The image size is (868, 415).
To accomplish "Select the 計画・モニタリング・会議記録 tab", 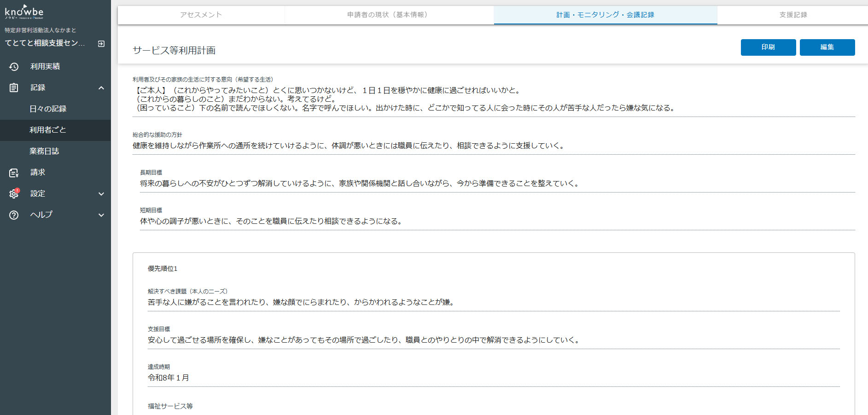I will (605, 15).
